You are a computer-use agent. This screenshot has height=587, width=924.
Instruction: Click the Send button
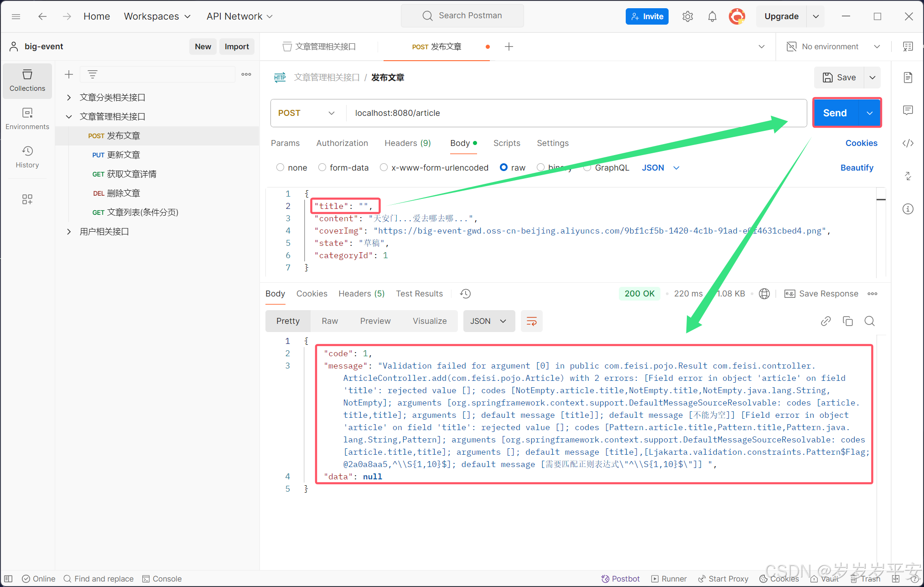835,113
